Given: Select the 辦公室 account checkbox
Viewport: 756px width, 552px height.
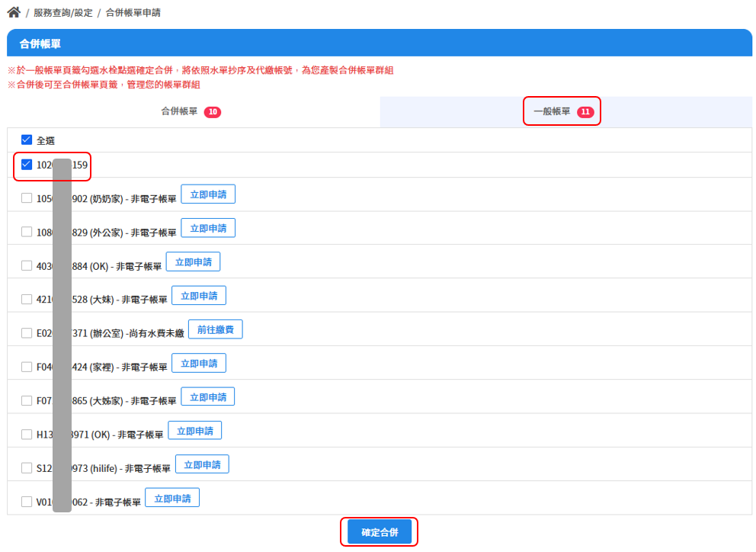Looking at the screenshot, I should click(x=27, y=333).
